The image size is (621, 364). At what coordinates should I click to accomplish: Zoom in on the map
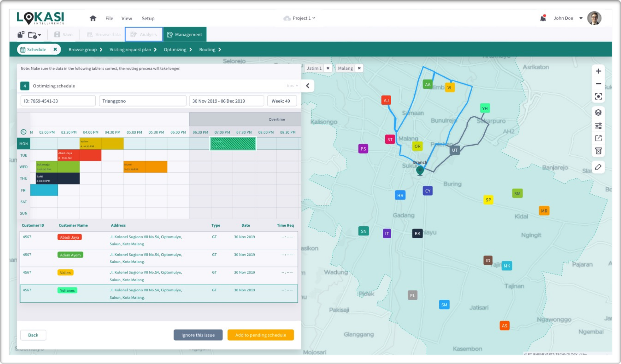click(x=598, y=71)
